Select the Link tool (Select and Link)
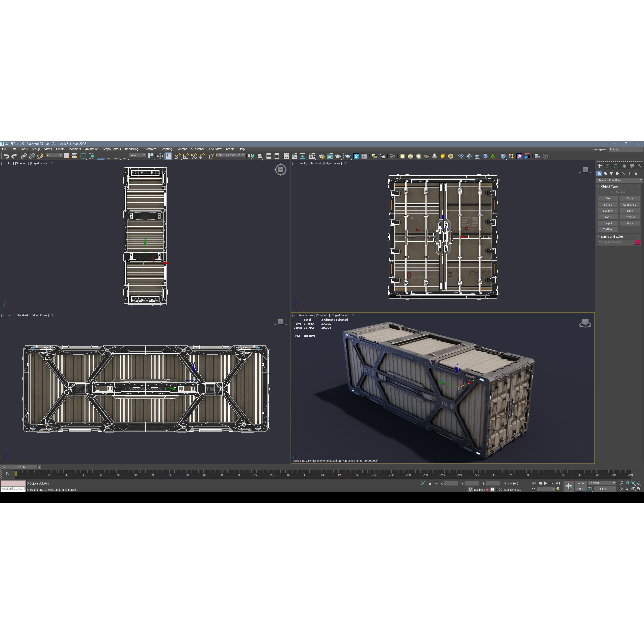 tap(24, 156)
